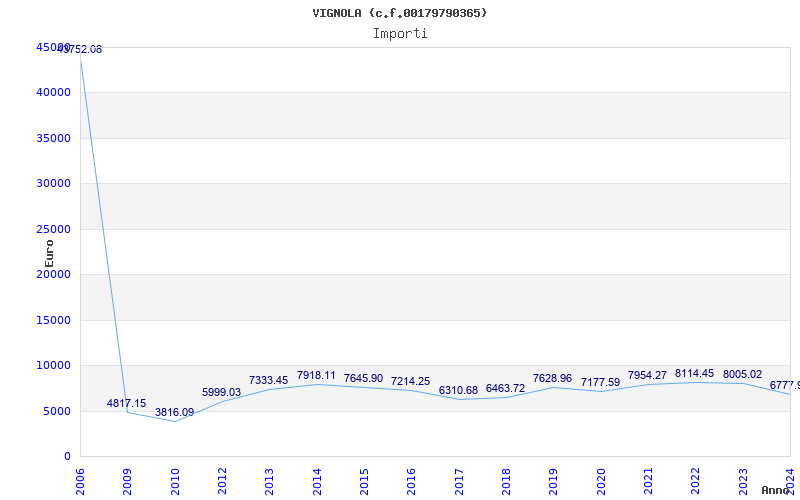
Task: Click the 2013 x-axis year label
Action: click(x=269, y=482)
